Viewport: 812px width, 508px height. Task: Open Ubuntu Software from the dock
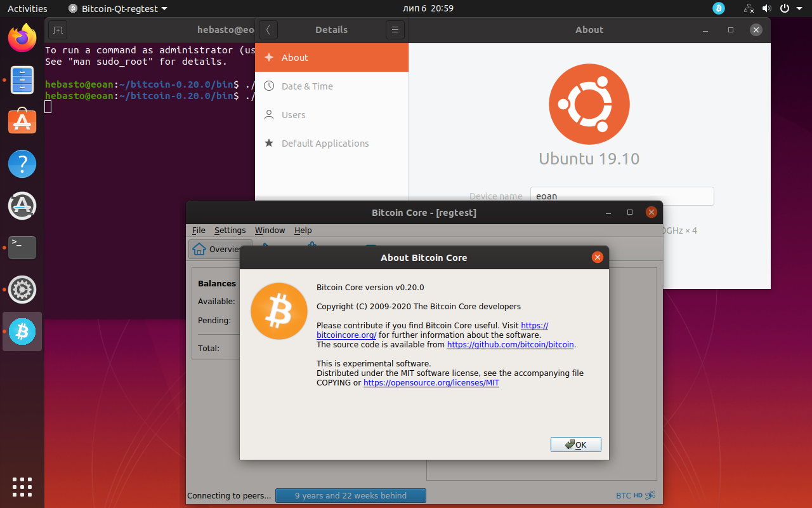click(22, 121)
